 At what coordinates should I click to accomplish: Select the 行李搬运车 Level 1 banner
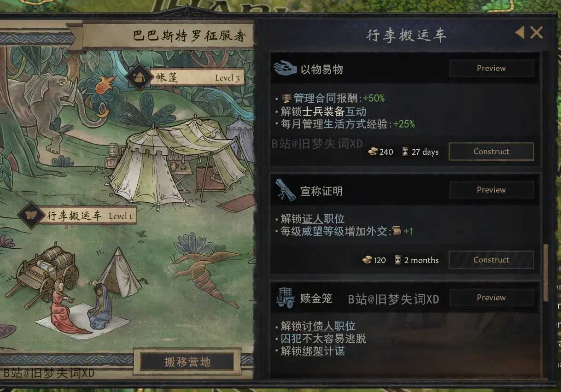pos(90,215)
